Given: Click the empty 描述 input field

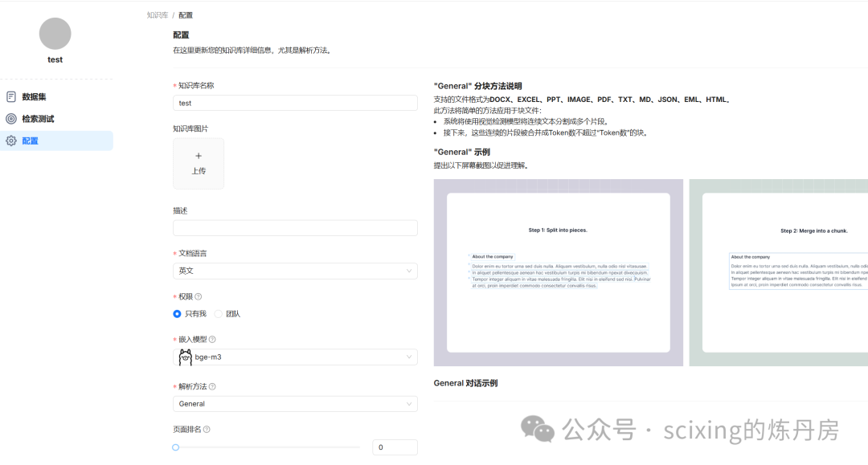Looking at the screenshot, I should click(295, 228).
